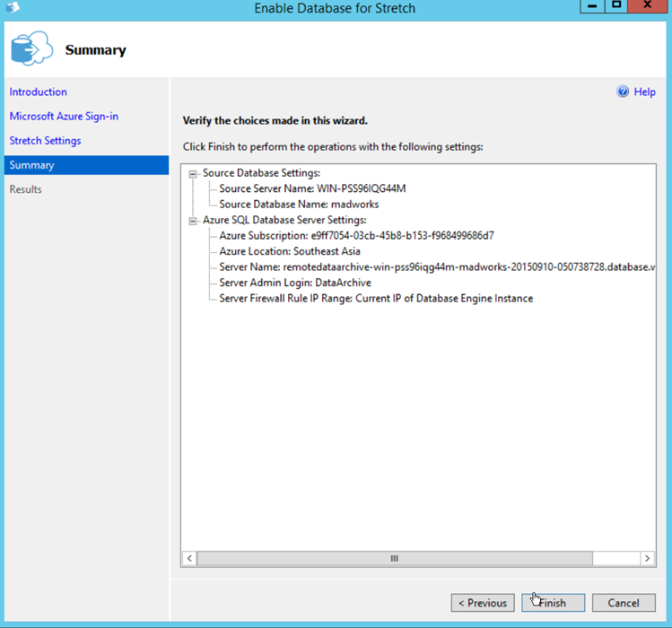Image resolution: width=672 pixels, height=628 pixels.
Task: Click the "Verify the choices made in this wizard." text
Action: [x=275, y=121]
